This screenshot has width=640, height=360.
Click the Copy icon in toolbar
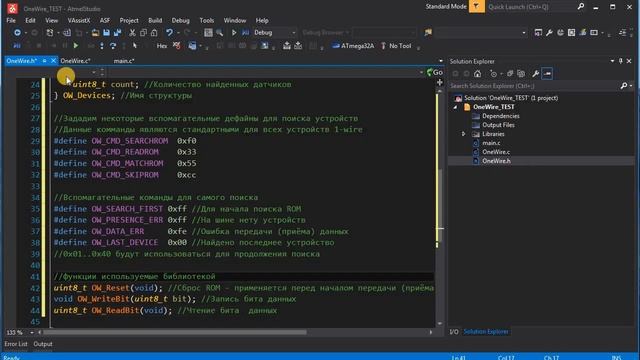click(x=143, y=33)
